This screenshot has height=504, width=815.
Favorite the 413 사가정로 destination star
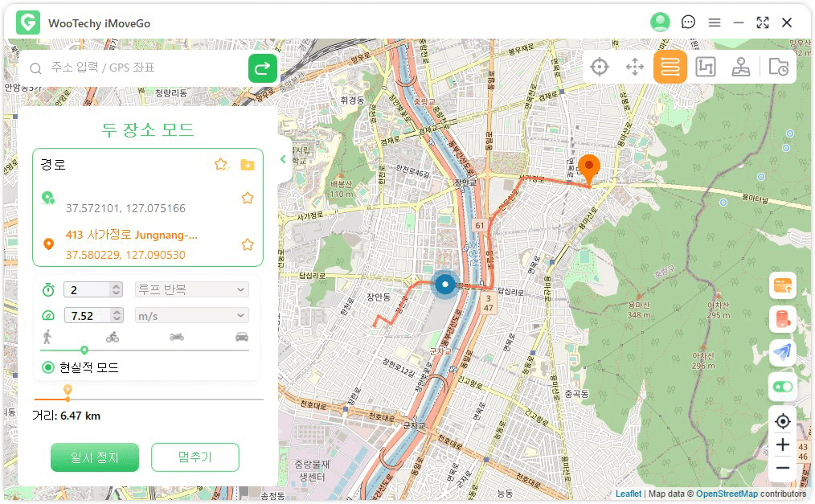[248, 244]
